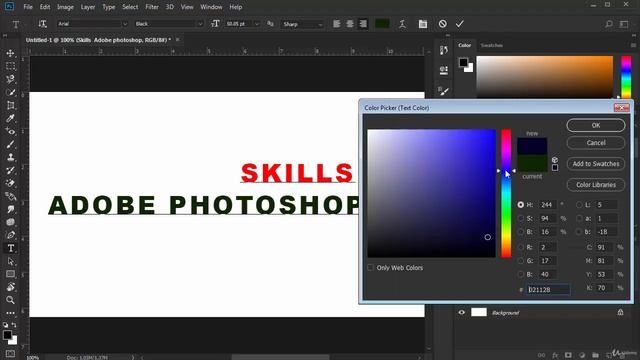
Task: Toggle text orientation in options bar
Action: 42,24
